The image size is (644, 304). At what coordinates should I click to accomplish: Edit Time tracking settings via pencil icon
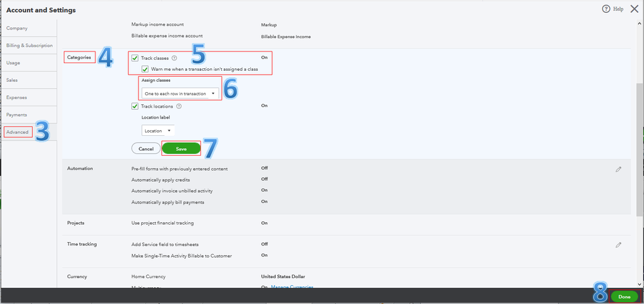pyautogui.click(x=618, y=245)
